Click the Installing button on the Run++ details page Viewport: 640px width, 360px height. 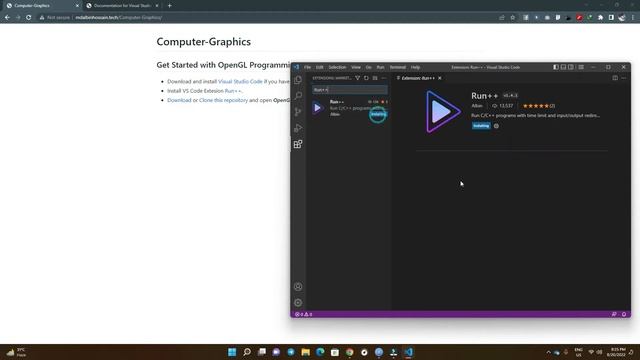[x=481, y=126]
